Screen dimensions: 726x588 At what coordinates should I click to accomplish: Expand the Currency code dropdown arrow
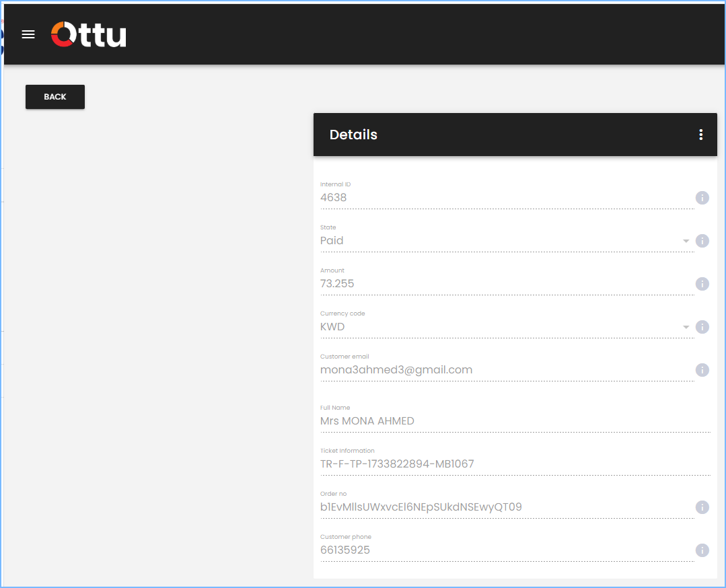[x=686, y=327]
